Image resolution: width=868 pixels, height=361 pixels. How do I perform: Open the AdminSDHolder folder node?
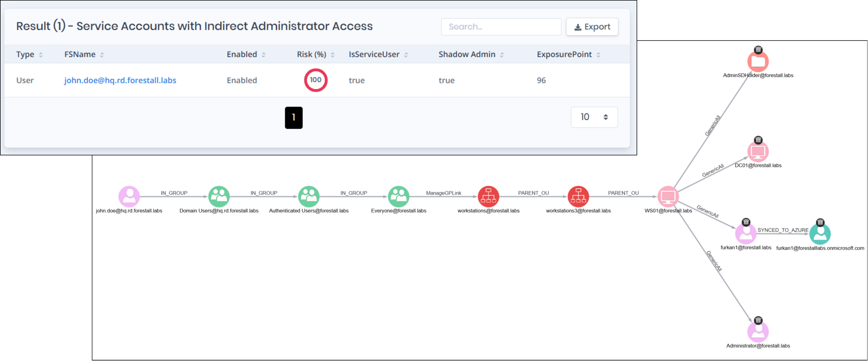758,61
